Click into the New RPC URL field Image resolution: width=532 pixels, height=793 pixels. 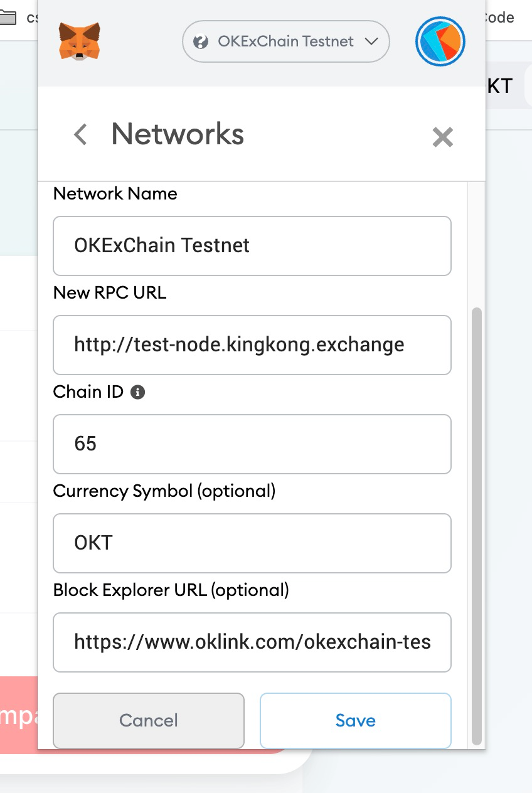252,344
